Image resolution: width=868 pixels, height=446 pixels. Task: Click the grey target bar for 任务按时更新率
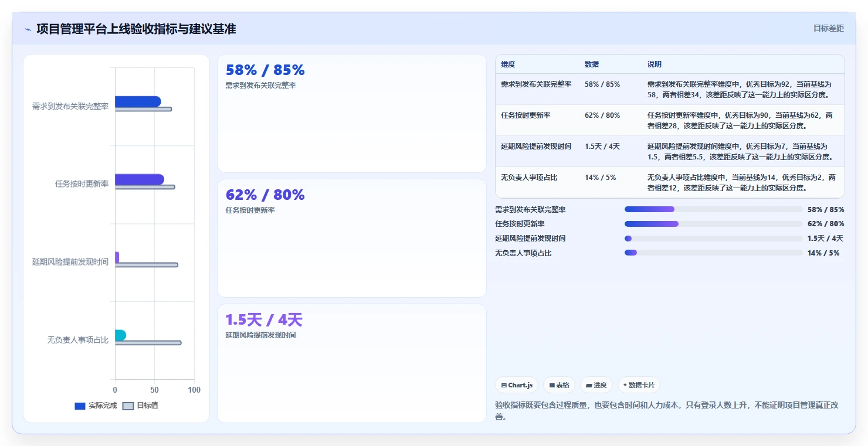click(145, 187)
